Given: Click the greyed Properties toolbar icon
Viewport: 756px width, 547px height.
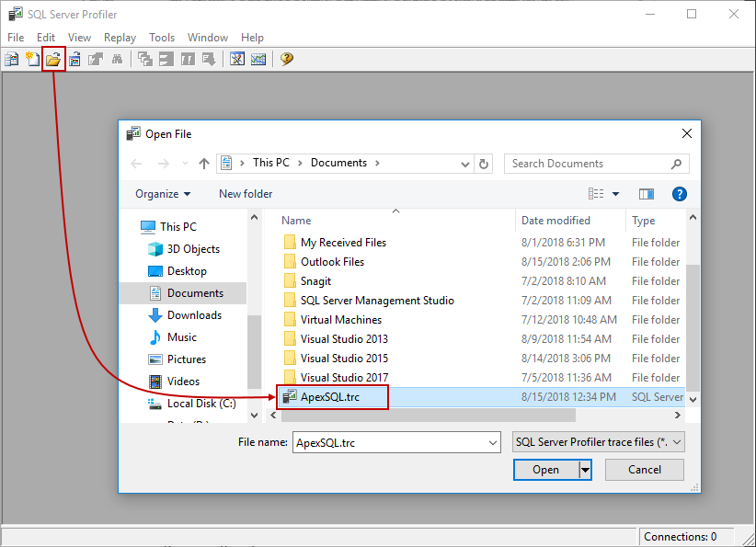Looking at the screenshot, I should [96, 59].
